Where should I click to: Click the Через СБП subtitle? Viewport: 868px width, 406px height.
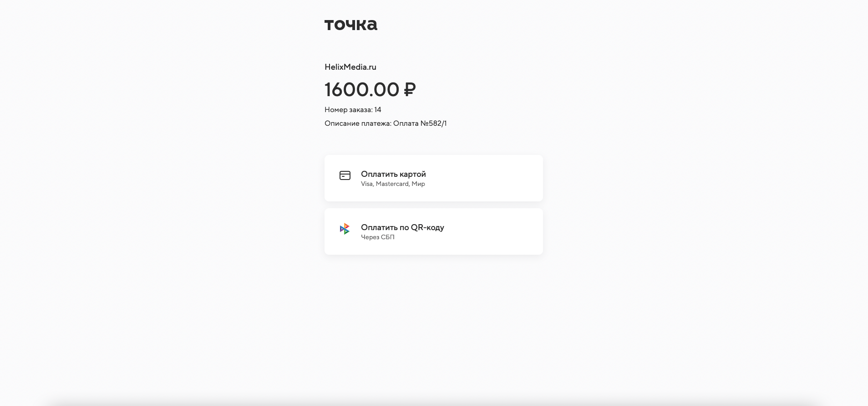point(378,237)
